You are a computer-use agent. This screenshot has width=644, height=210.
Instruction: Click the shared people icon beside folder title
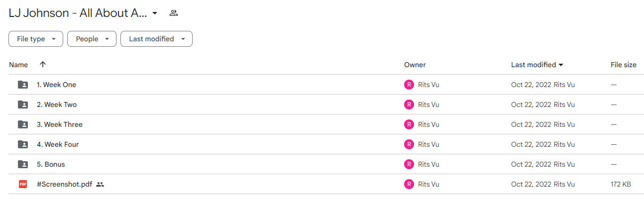(x=174, y=13)
